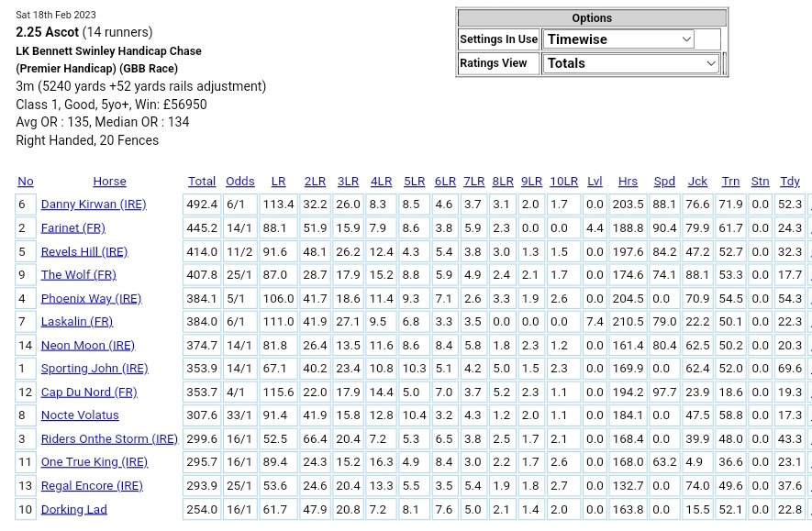Select the Revels Hill (IRE) link
812x531 pixels.
(84, 251)
